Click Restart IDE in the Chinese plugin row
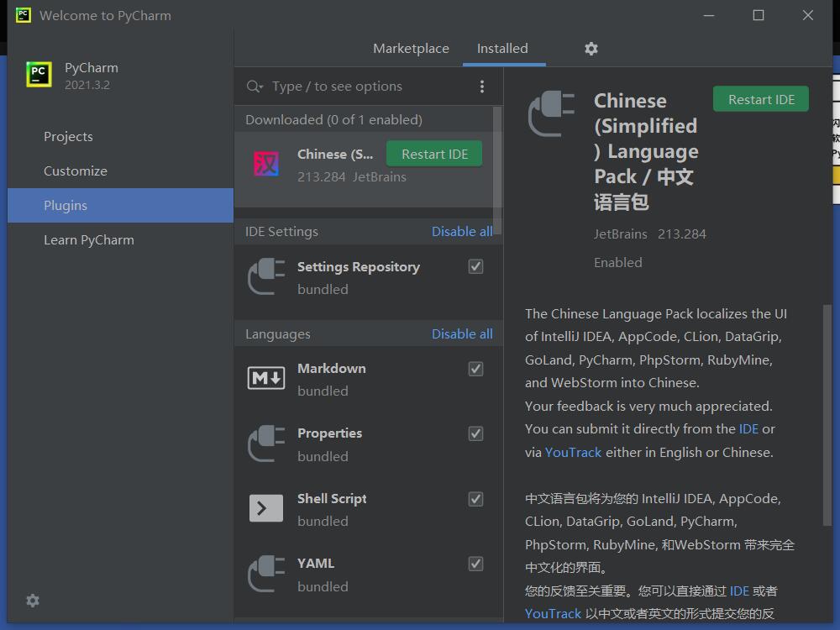840x630 pixels. coord(434,154)
